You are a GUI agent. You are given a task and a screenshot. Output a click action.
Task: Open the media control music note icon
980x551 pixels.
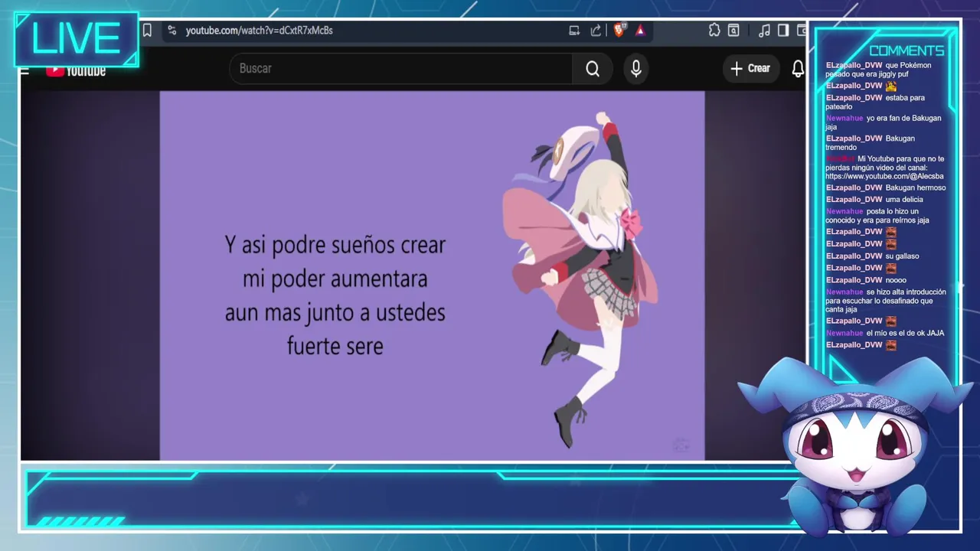764,31
